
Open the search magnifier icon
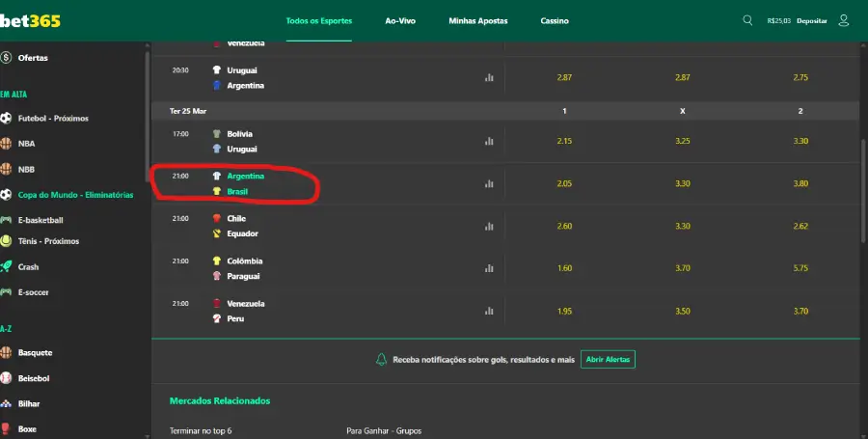747,20
